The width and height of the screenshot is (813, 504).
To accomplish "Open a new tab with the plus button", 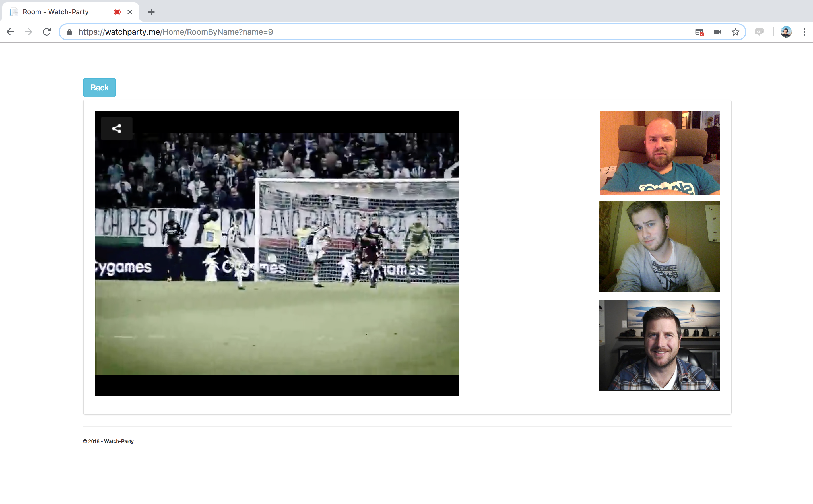I will (x=151, y=12).
